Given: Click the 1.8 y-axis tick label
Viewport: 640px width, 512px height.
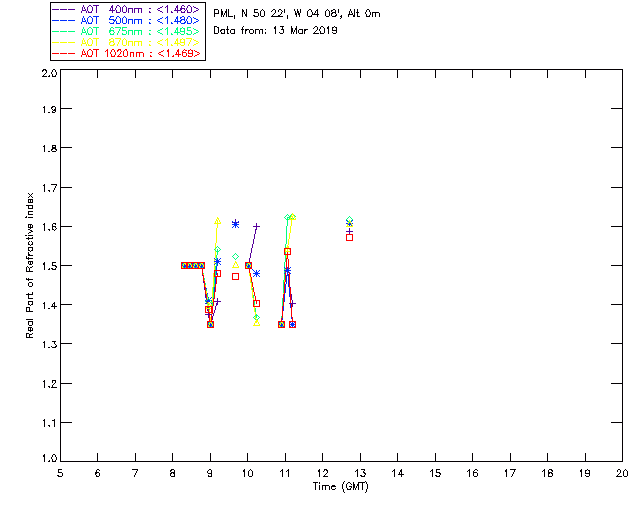Looking at the screenshot, I should [x=49, y=148].
